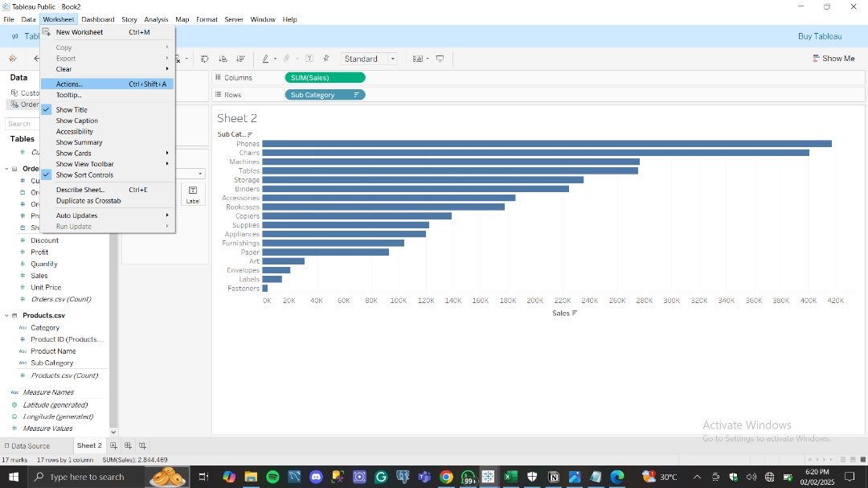
Task: Click the Show mark labels T icon
Action: (x=309, y=59)
